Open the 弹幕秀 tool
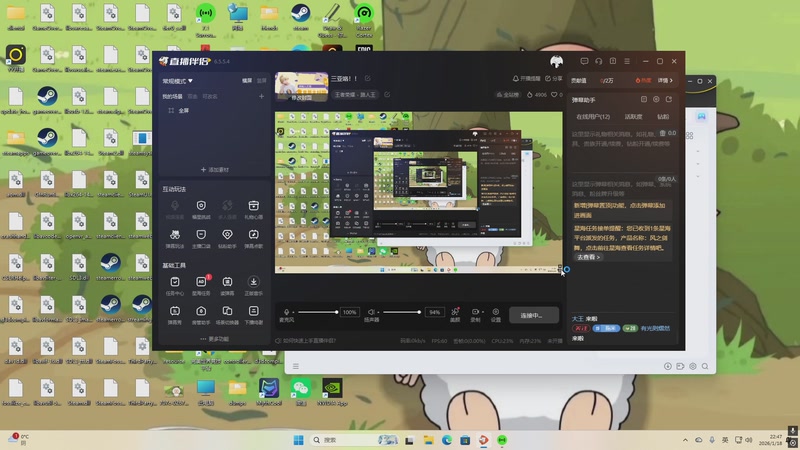This screenshot has width=800, height=450. click(x=174, y=315)
